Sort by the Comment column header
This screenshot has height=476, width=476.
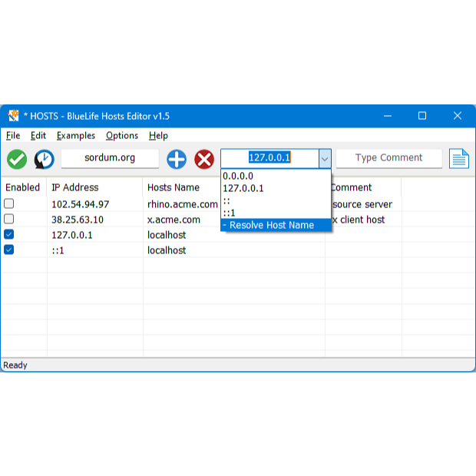coord(365,187)
